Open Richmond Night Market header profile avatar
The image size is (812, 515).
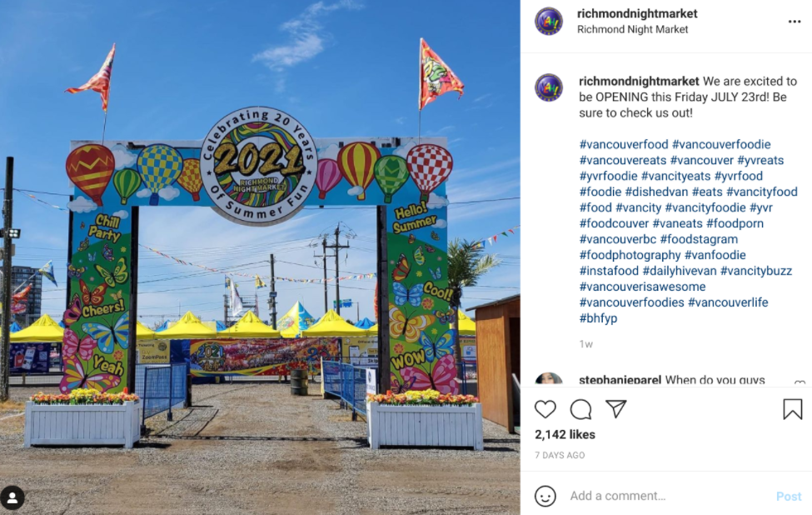click(x=548, y=21)
